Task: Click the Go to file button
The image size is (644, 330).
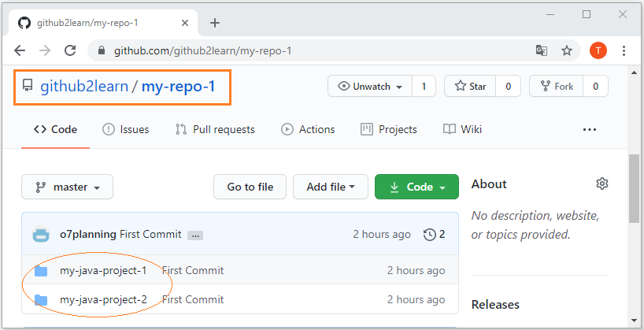Action: coord(250,187)
